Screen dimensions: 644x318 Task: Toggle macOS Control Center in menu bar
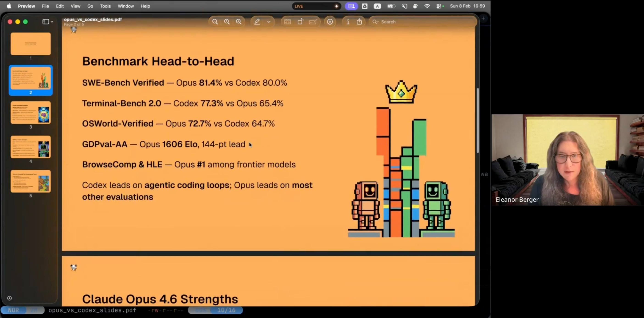pos(439,6)
